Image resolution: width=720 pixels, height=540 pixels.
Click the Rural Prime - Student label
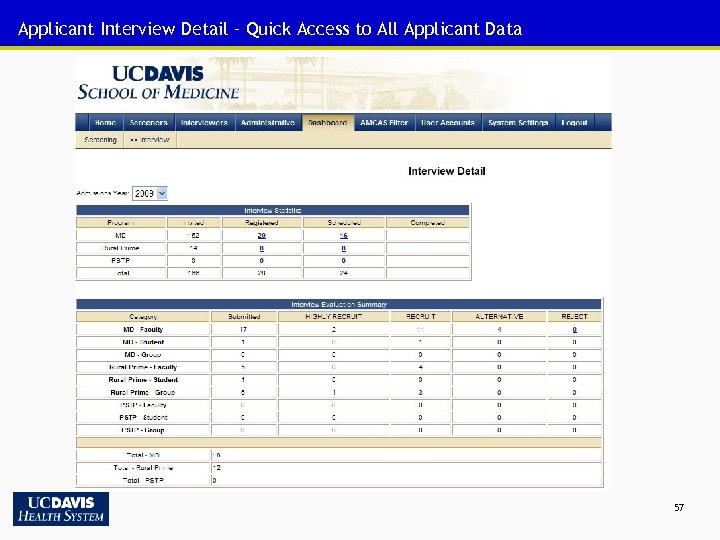pos(143,380)
